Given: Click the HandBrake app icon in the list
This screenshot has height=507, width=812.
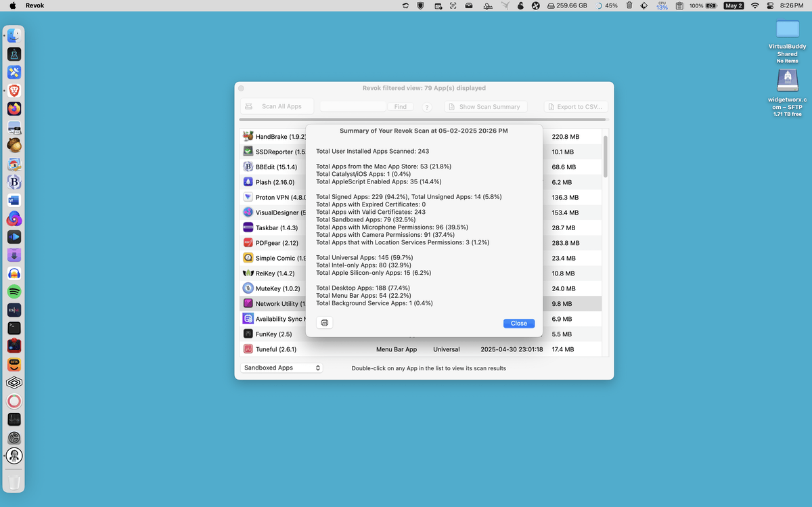Looking at the screenshot, I should [248, 136].
